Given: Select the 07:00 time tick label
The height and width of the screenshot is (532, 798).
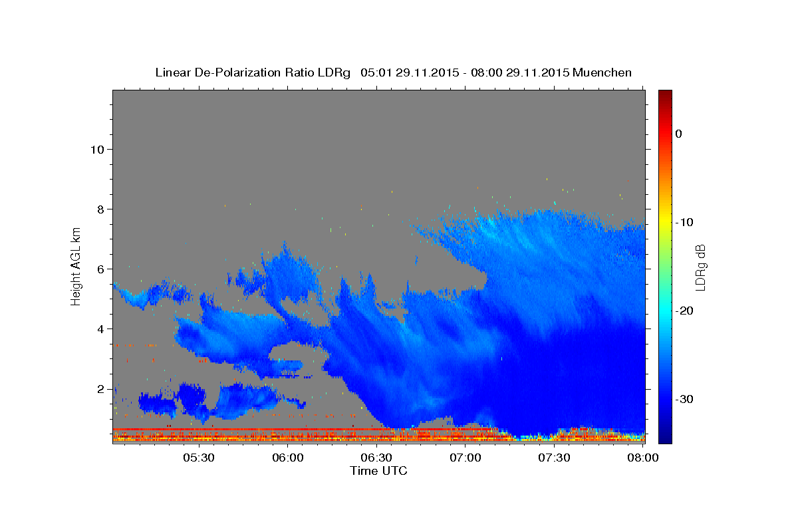Looking at the screenshot, I should pos(465,458).
